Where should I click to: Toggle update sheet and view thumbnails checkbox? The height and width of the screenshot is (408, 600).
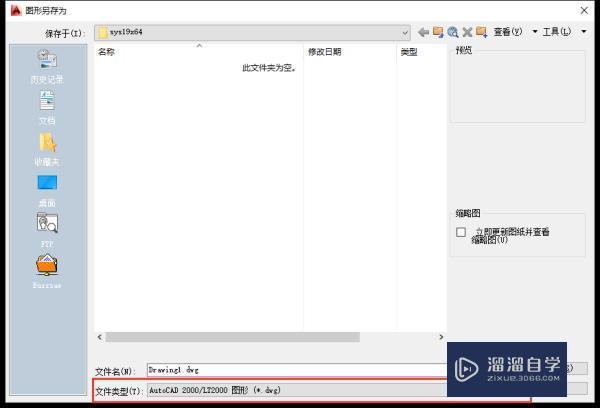(461, 232)
